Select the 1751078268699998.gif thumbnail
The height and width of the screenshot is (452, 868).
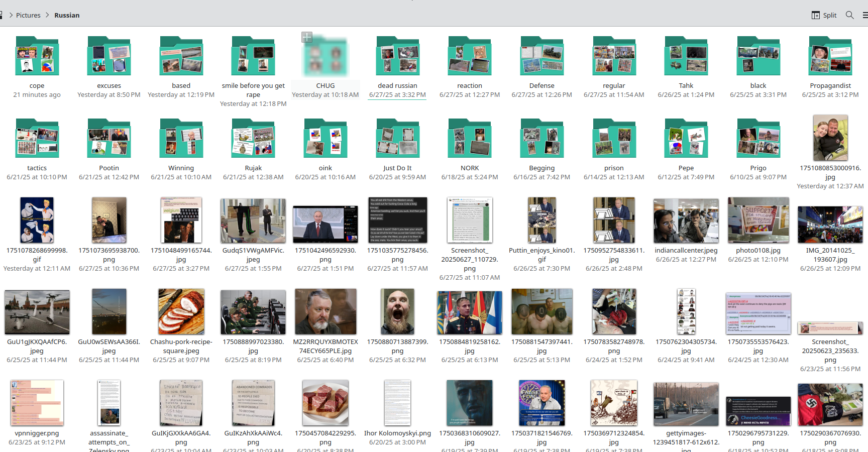coord(37,220)
